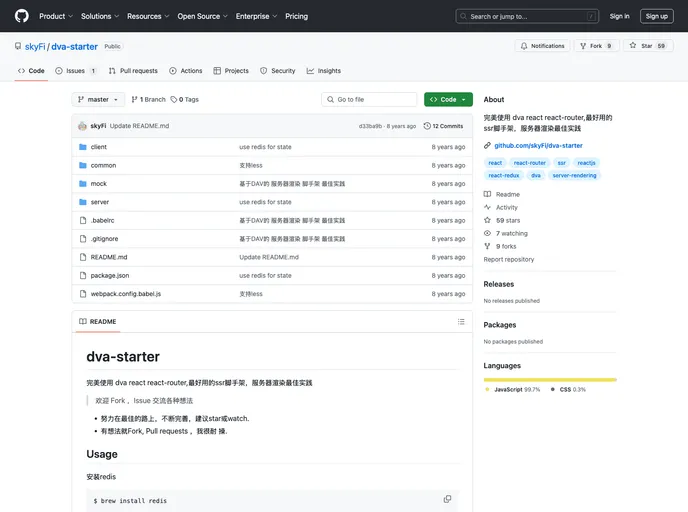Click the Notifications bell button
This screenshot has height=512, width=688.
[541, 46]
